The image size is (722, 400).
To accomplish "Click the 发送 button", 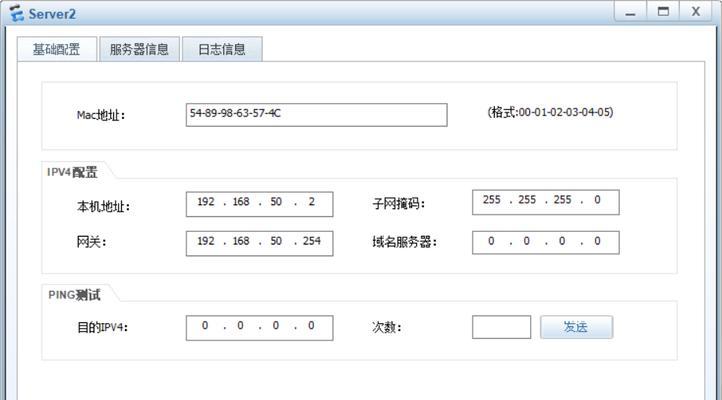I will tap(576, 327).
